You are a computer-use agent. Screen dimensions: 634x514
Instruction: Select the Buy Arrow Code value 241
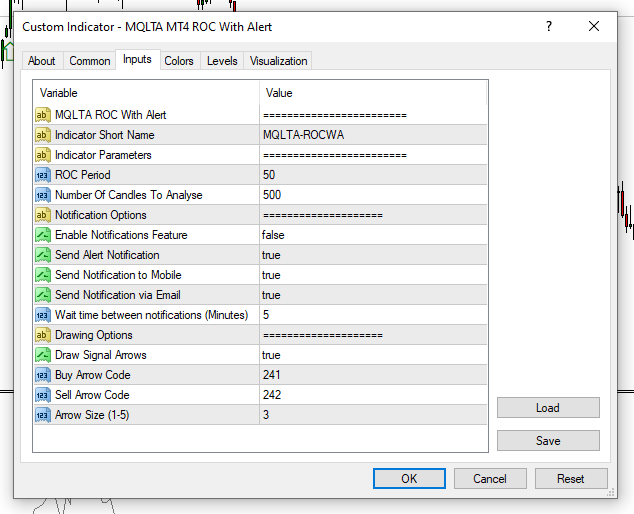[271, 375]
